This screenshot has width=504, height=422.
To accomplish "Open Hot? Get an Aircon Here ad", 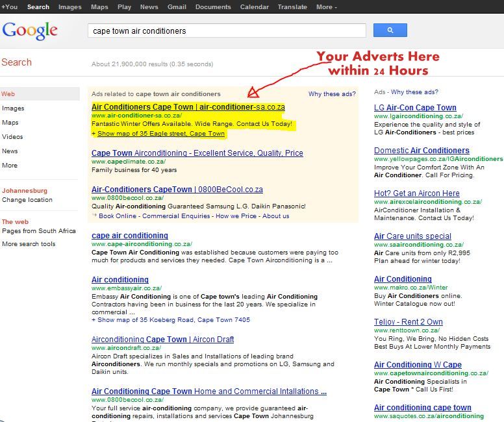I will click(x=416, y=193).
